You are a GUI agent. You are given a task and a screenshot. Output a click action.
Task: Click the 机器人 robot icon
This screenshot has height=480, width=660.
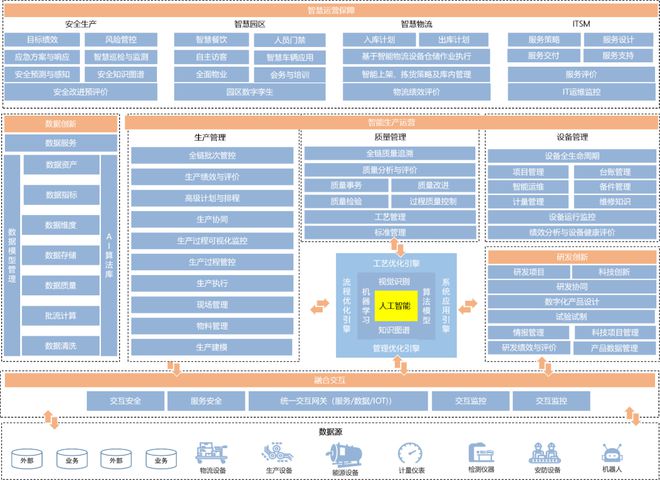(x=612, y=453)
